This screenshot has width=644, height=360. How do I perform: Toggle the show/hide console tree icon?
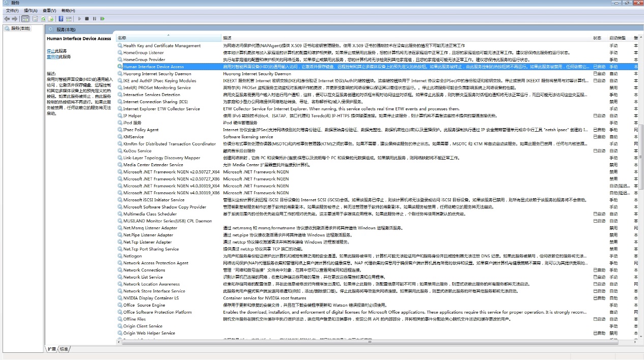[25, 19]
